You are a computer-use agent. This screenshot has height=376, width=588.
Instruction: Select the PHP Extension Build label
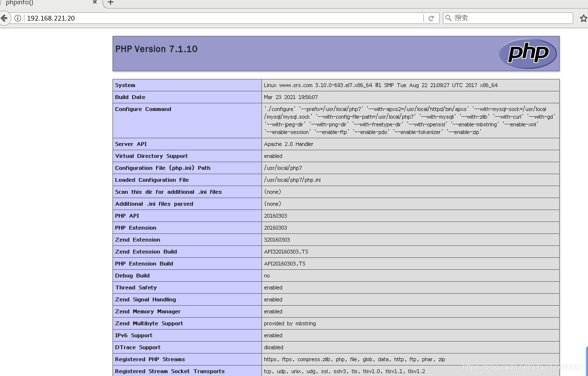coord(144,264)
